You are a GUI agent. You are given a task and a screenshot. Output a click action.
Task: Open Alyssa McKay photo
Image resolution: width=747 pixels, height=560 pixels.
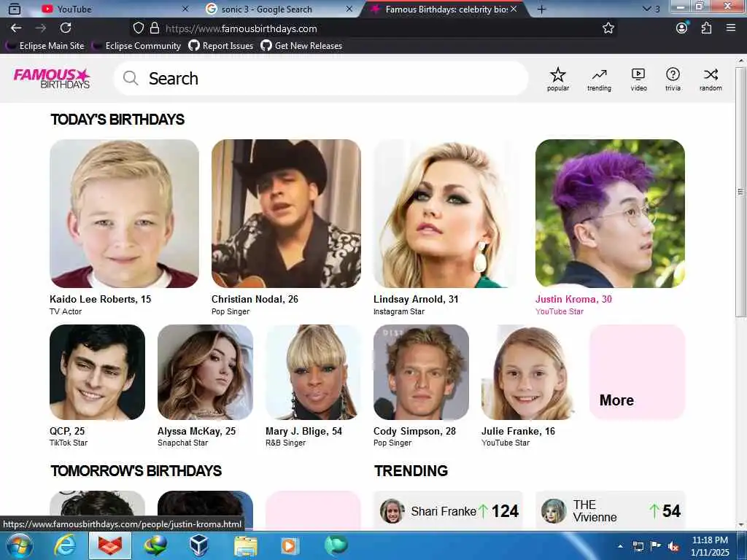(205, 372)
